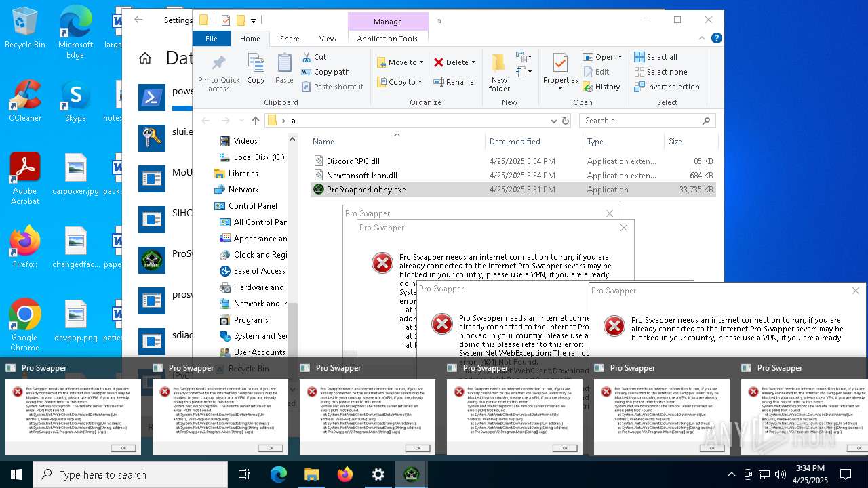
Task: Refresh the folder view
Action: [x=566, y=121]
